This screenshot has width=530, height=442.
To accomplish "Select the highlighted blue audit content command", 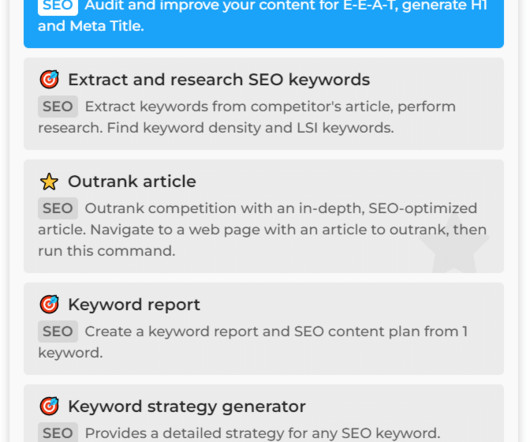I will 264,22.
